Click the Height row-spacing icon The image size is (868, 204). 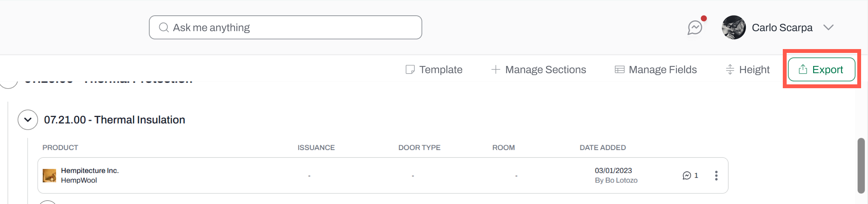[730, 69]
